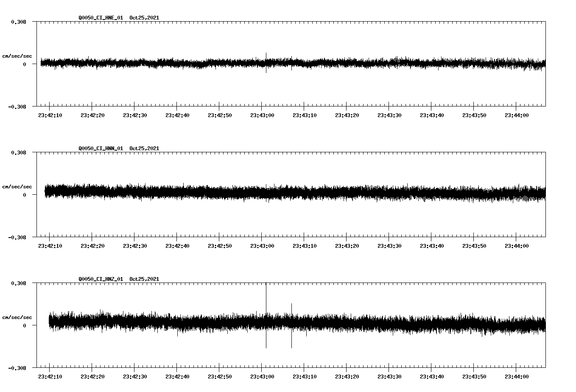Click the 23:43:50 time label under HNE plot
The image size is (576, 392).
point(474,115)
